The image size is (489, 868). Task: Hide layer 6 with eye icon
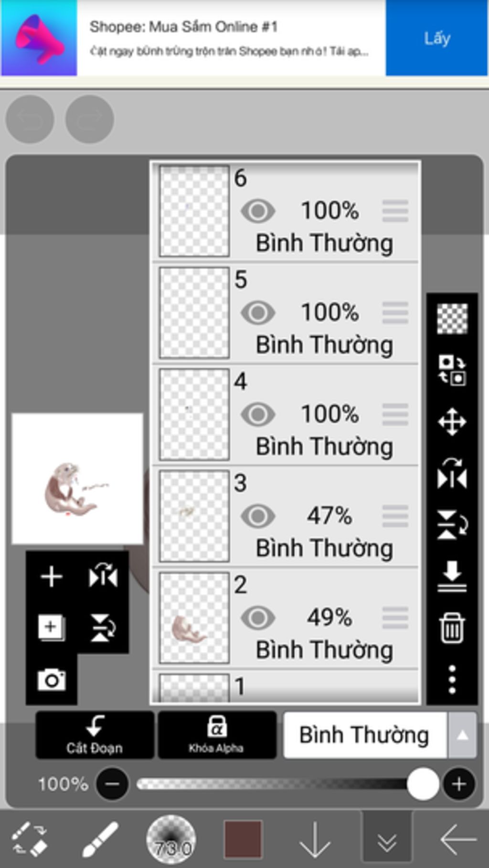tap(258, 211)
